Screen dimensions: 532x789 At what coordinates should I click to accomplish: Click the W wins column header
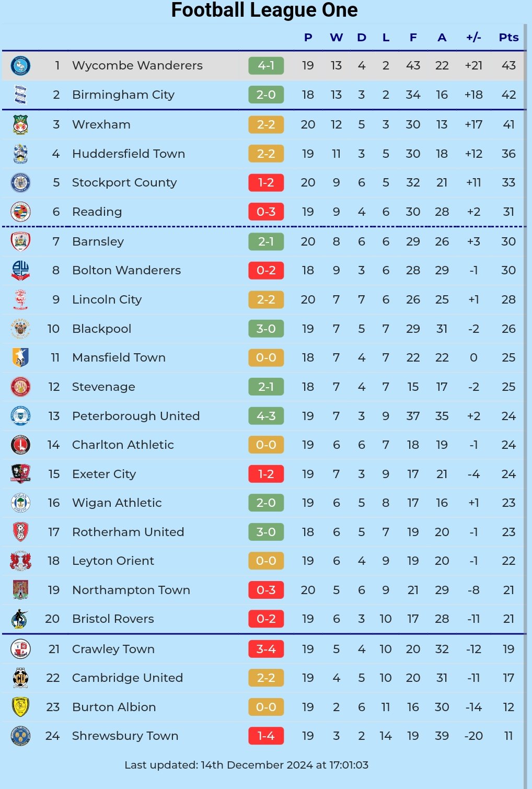click(336, 38)
